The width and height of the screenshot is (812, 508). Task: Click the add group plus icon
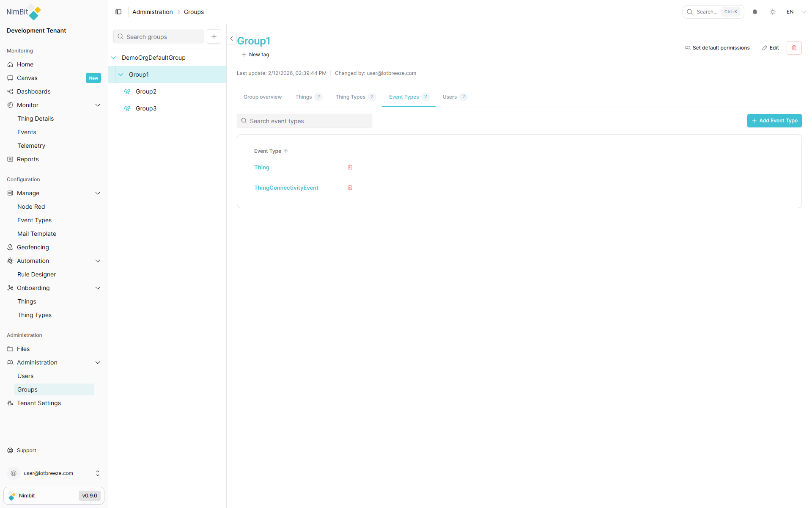[x=214, y=36]
